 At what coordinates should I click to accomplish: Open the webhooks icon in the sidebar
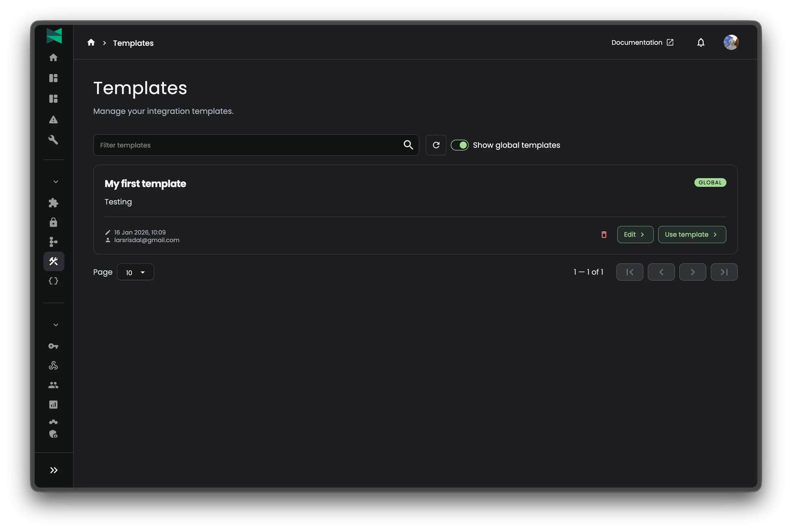tap(54, 366)
